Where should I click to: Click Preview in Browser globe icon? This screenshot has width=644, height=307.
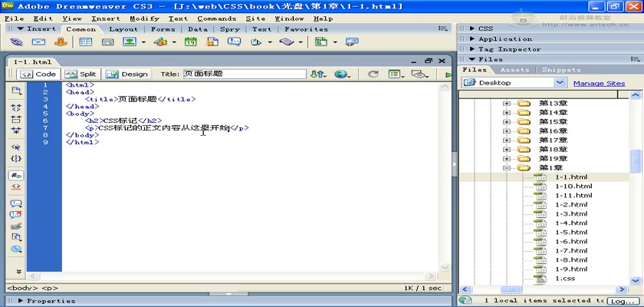(x=342, y=74)
